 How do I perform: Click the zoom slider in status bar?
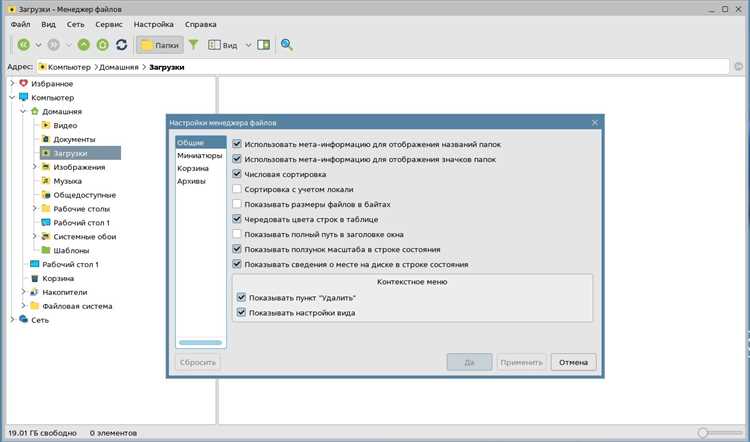coord(720,433)
